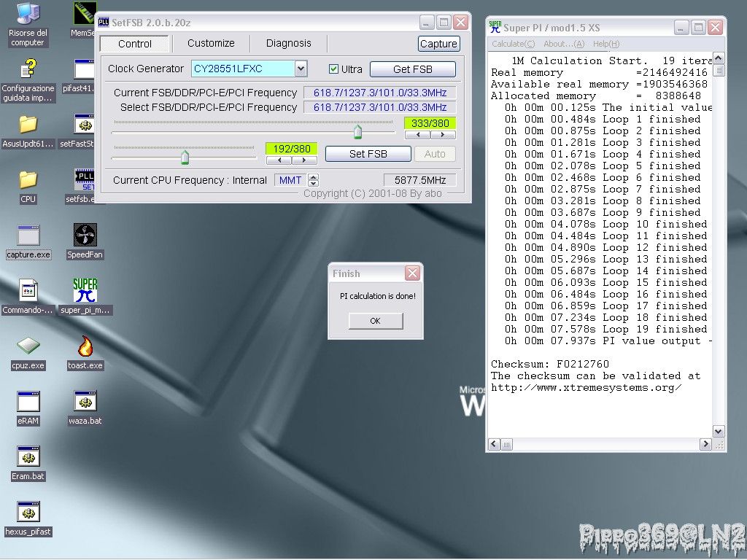Click Super PI horizontal scrollbar left arrow

[x=494, y=444]
